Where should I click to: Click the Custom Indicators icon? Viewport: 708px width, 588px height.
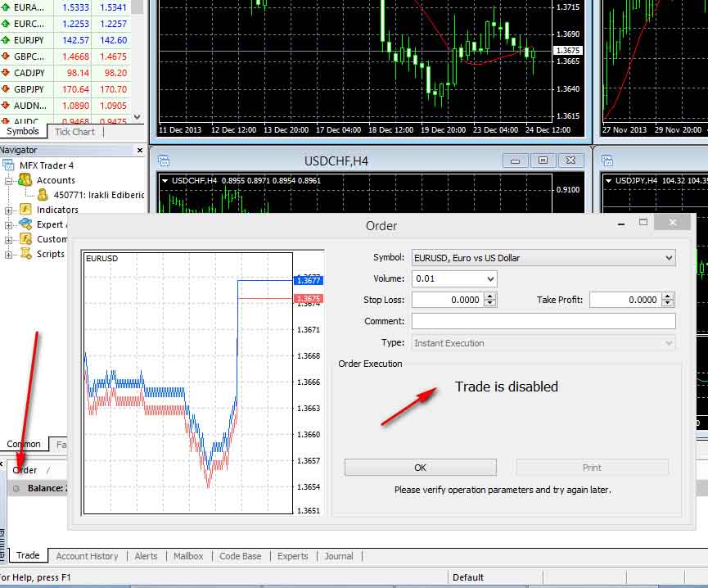pos(25,239)
